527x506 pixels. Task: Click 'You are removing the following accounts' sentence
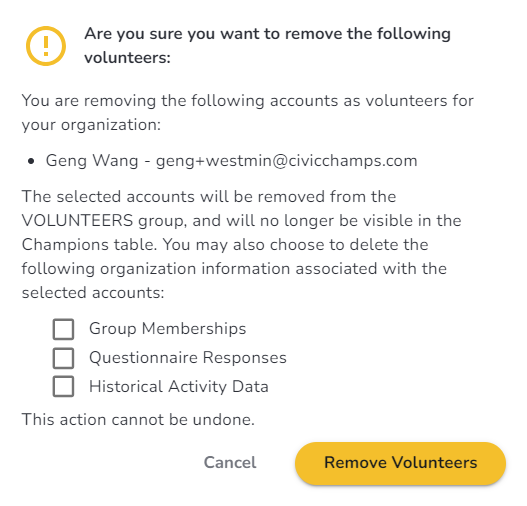point(248,101)
